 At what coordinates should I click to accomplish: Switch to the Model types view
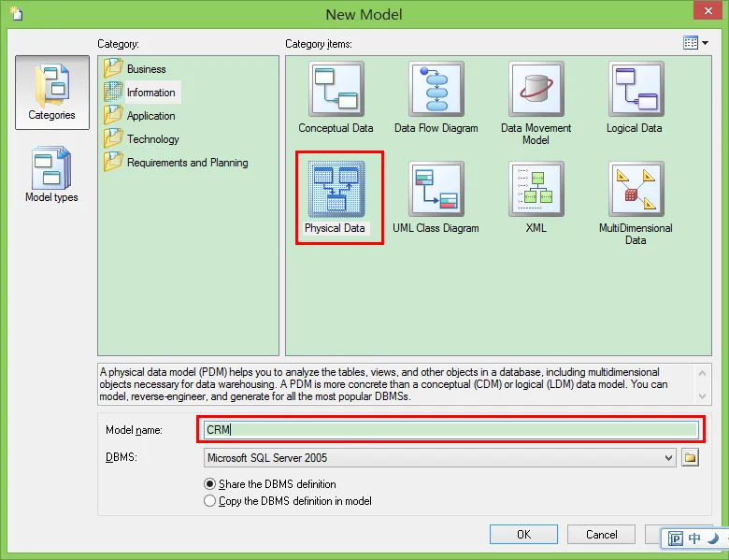51,175
